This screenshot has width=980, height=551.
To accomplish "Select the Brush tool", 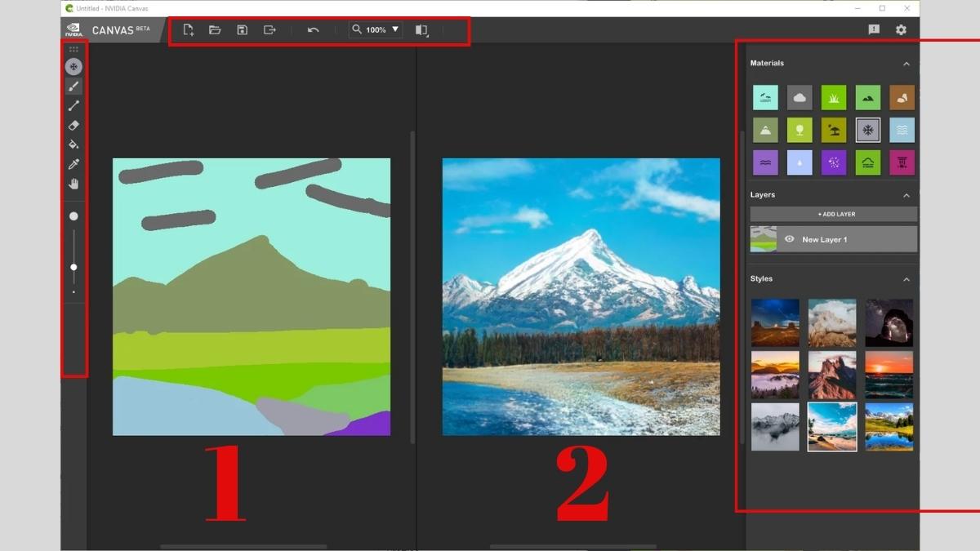I will tap(73, 86).
